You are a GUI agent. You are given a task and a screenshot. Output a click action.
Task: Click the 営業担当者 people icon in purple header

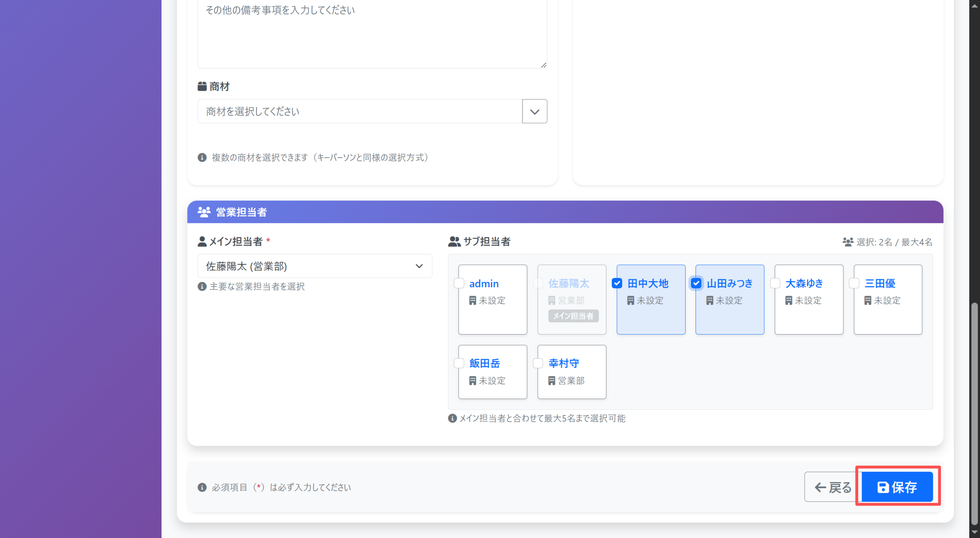pyautogui.click(x=204, y=211)
